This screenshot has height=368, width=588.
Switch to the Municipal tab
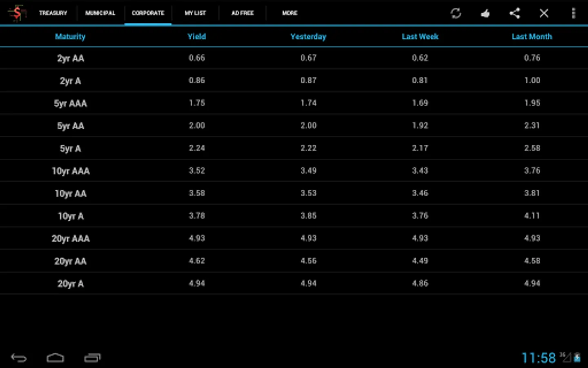[x=100, y=13]
